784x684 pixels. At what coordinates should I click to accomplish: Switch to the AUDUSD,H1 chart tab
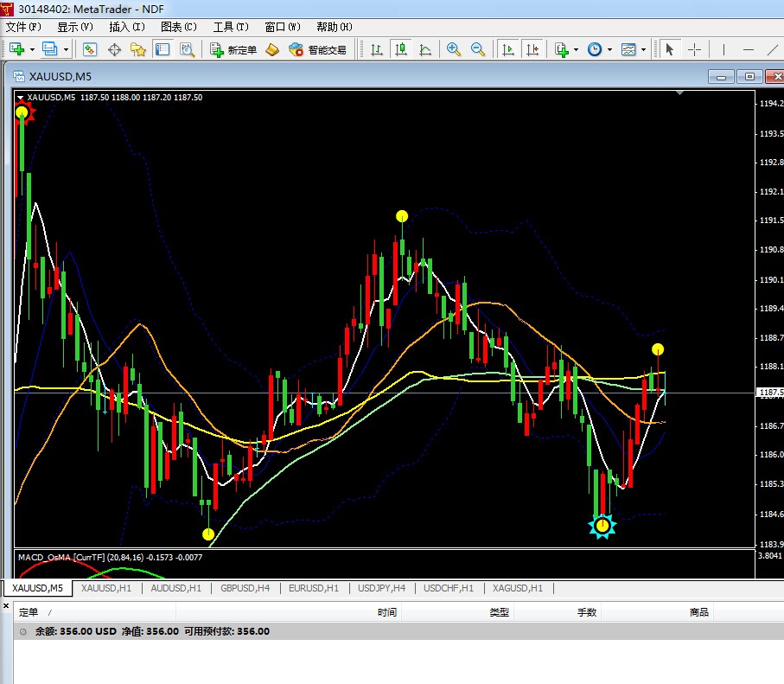(176, 588)
